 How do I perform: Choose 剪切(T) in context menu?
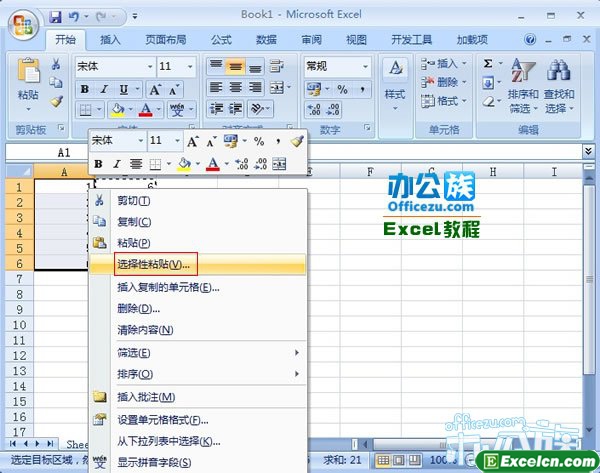point(197,201)
